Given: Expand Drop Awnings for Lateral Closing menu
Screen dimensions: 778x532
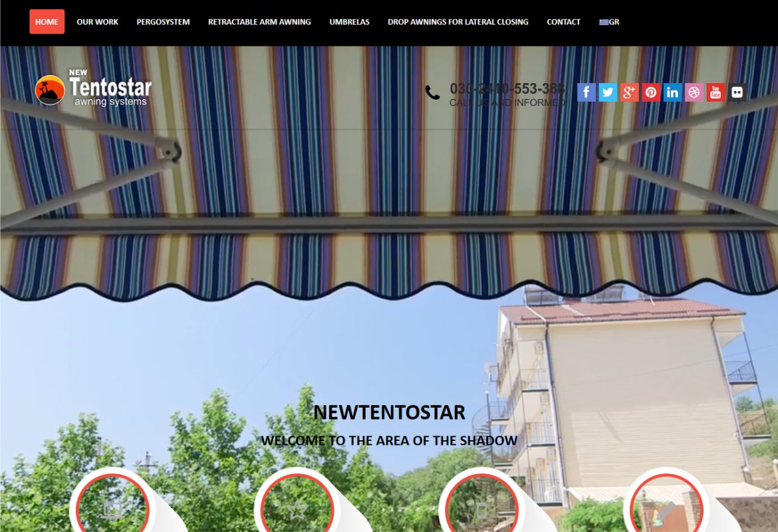Looking at the screenshot, I should [x=457, y=22].
